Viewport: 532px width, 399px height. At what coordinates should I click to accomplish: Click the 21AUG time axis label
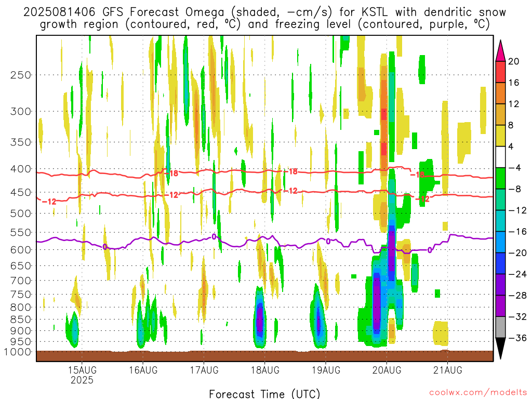point(448,370)
